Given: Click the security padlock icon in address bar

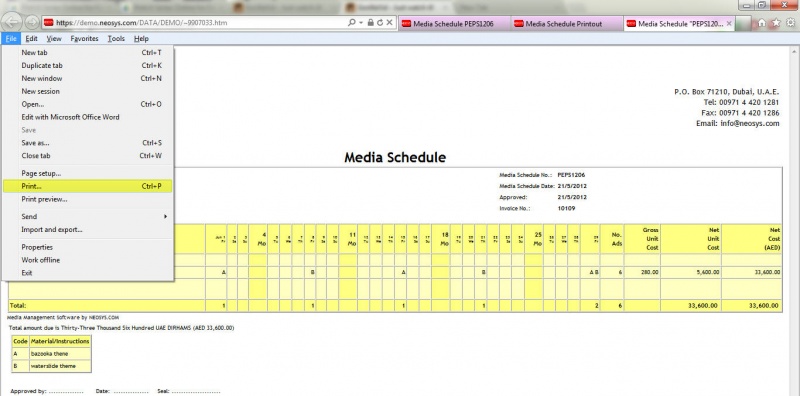Looking at the screenshot, I should tap(371, 23).
